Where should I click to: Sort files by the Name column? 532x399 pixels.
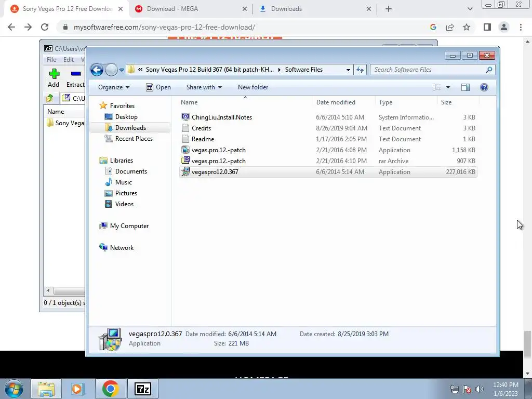(x=245, y=102)
